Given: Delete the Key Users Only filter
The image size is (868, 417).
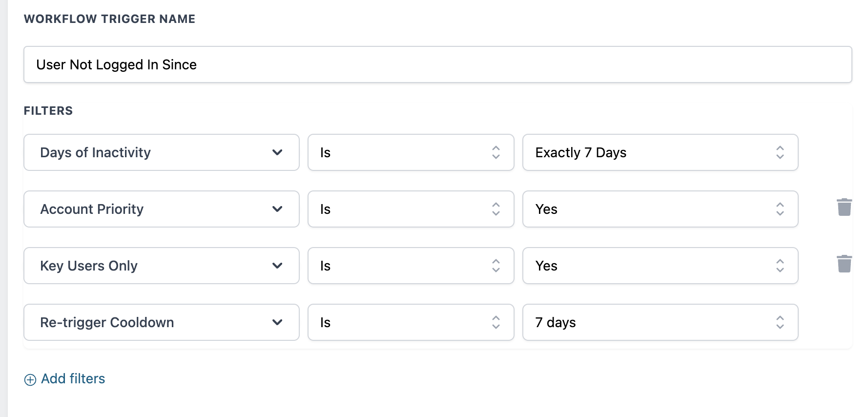Looking at the screenshot, I should click(x=844, y=264).
